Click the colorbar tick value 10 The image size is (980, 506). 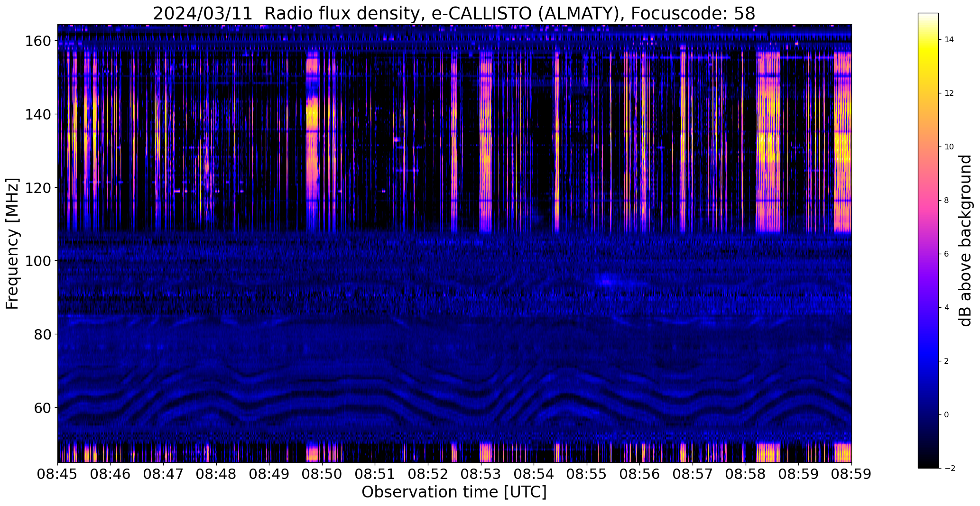click(x=949, y=147)
